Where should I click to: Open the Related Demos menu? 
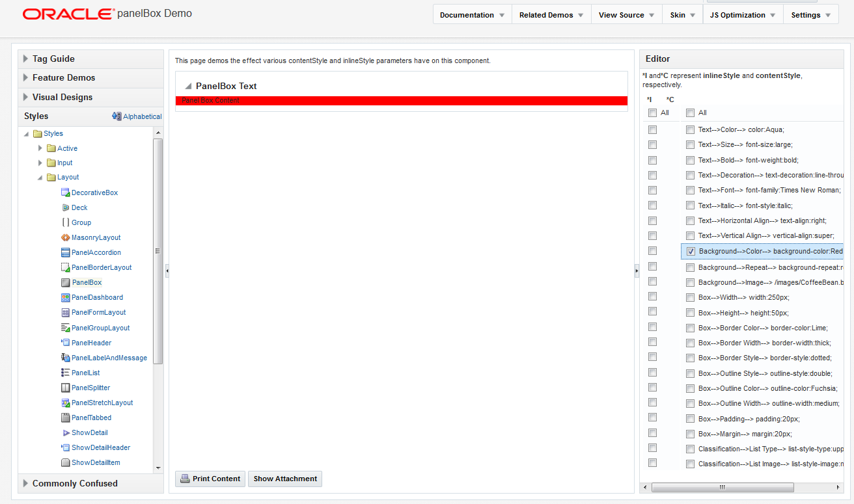point(551,15)
